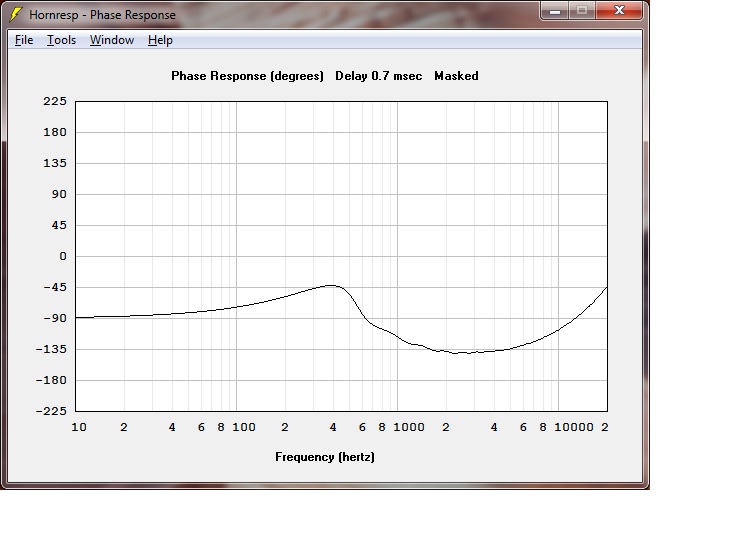
Task: Click the 10000 frequency axis label
Action: [574, 427]
